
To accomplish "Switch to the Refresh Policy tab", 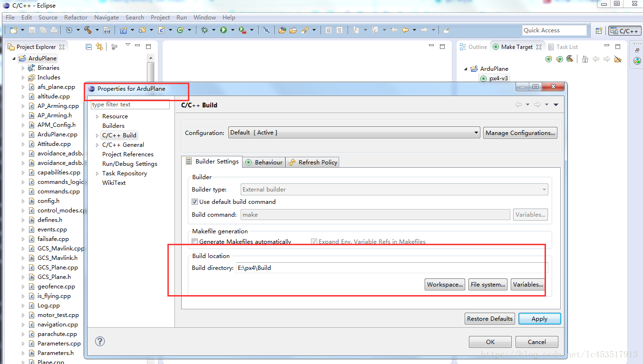I will (313, 162).
